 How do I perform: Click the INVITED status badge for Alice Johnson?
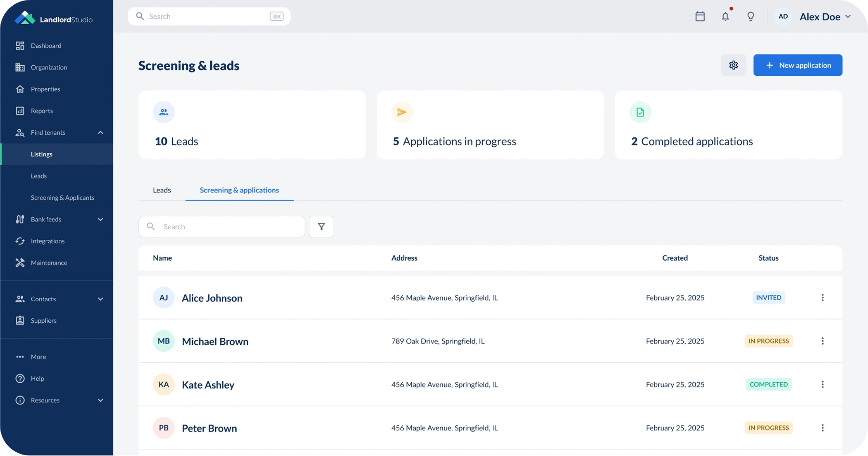769,298
